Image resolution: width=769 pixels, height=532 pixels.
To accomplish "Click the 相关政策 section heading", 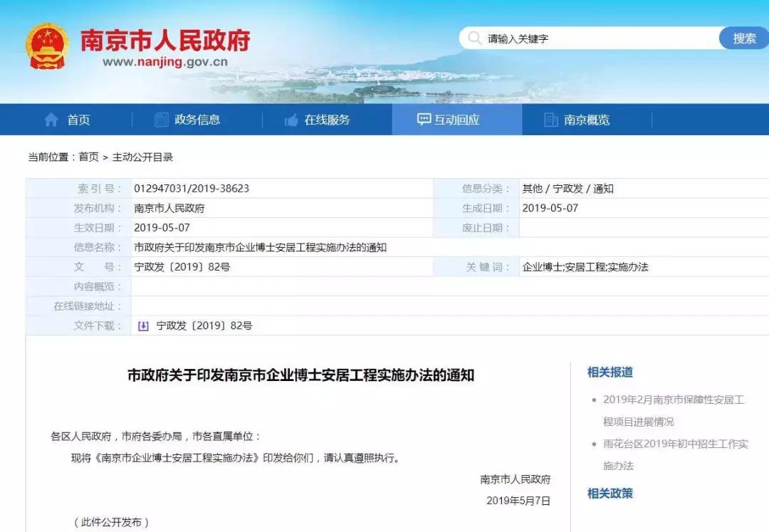I will pos(608,493).
